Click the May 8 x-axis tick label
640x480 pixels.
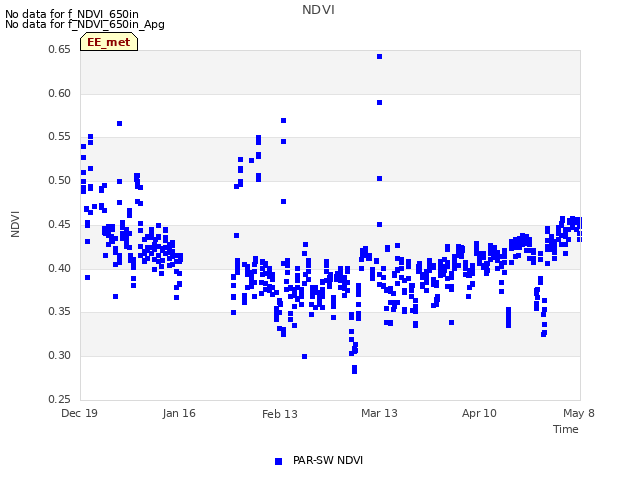pyautogui.click(x=579, y=413)
